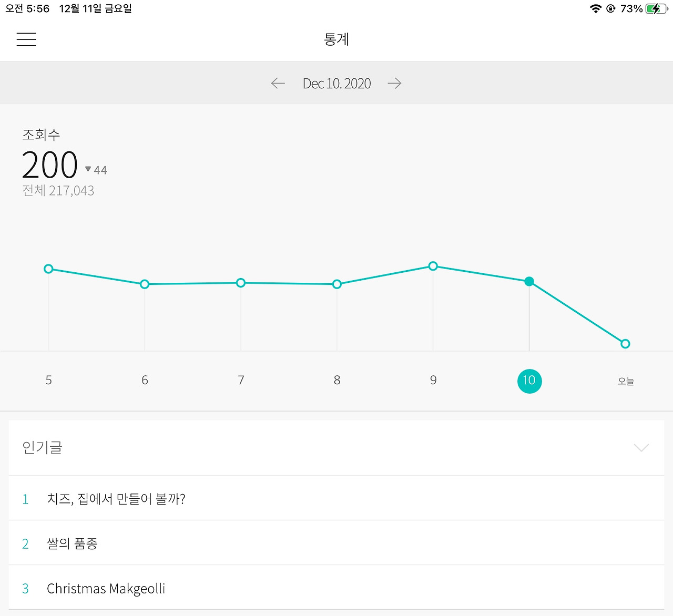Click the date Dec 10. 2020
The height and width of the screenshot is (616, 673).
point(336,84)
